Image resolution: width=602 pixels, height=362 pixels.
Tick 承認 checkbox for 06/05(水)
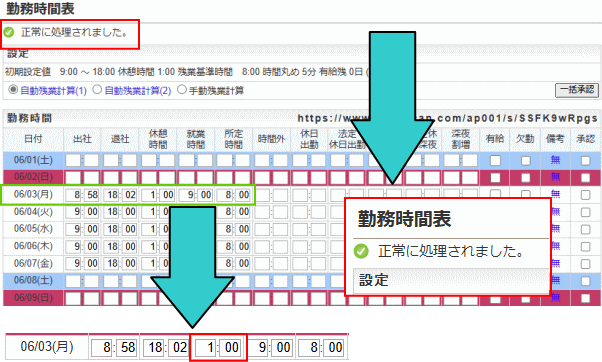tap(585, 229)
